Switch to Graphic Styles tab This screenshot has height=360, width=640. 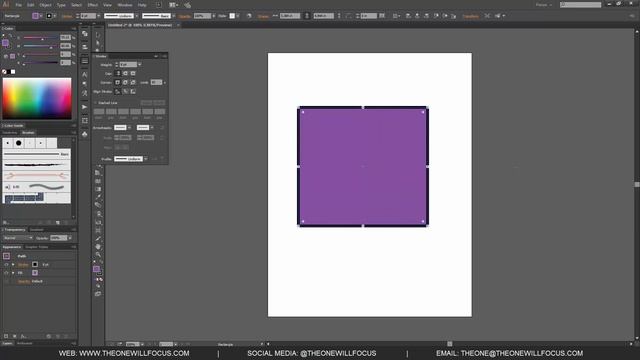click(x=37, y=247)
